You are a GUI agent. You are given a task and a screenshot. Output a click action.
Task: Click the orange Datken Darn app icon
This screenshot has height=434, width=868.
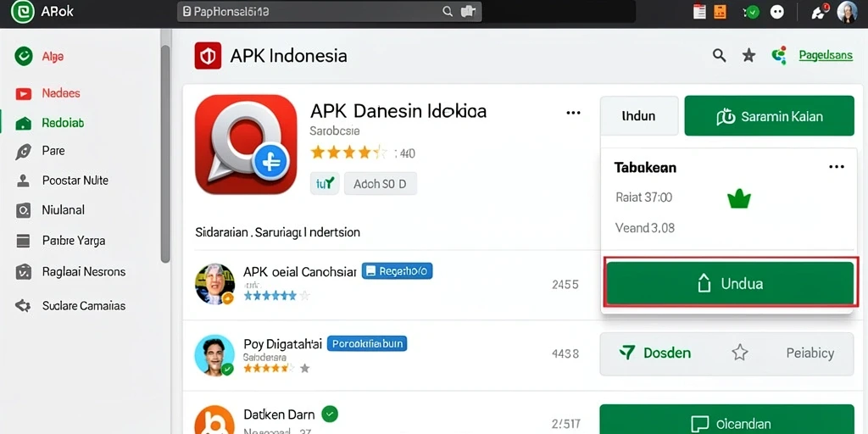(x=214, y=420)
